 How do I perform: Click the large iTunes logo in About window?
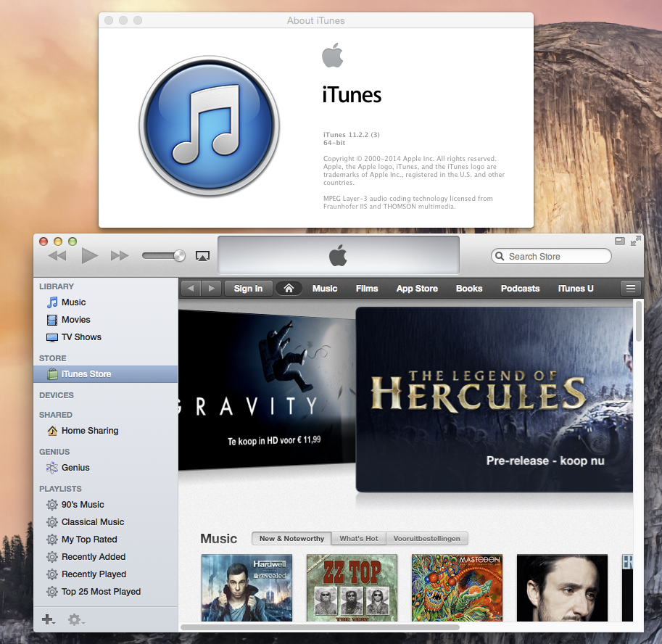click(210, 126)
